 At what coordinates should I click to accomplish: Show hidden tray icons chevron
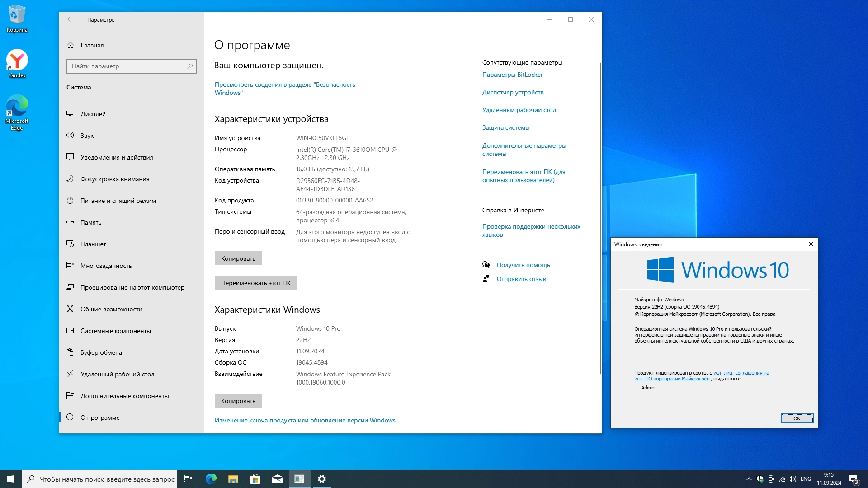pyautogui.click(x=749, y=479)
